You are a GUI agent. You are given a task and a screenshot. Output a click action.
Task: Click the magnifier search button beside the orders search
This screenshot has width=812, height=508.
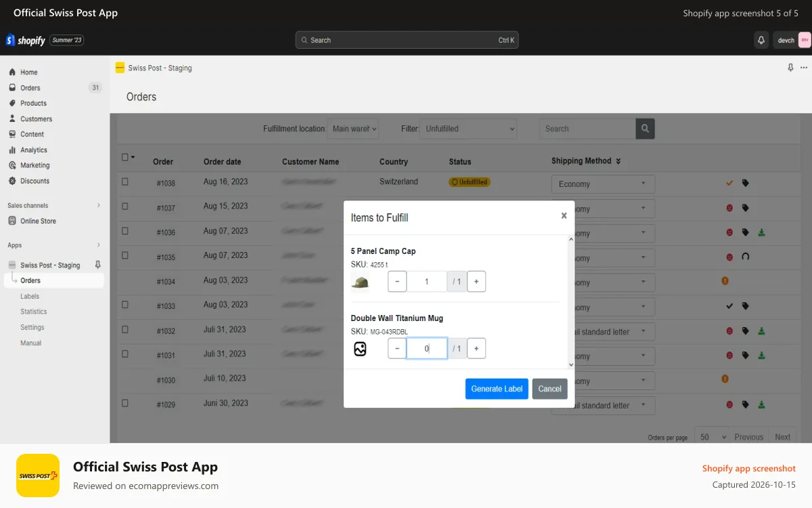645,129
